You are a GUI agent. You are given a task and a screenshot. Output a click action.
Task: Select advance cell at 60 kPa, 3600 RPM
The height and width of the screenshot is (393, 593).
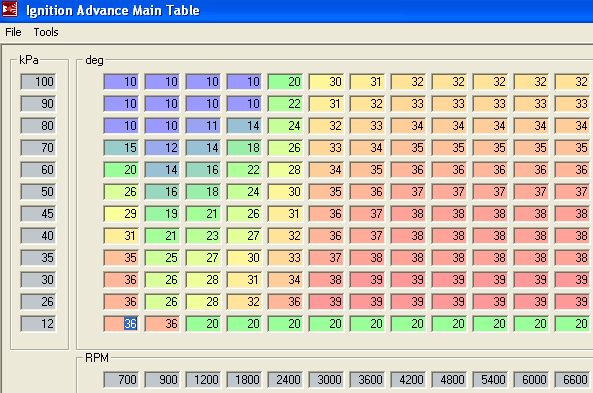coord(367,169)
